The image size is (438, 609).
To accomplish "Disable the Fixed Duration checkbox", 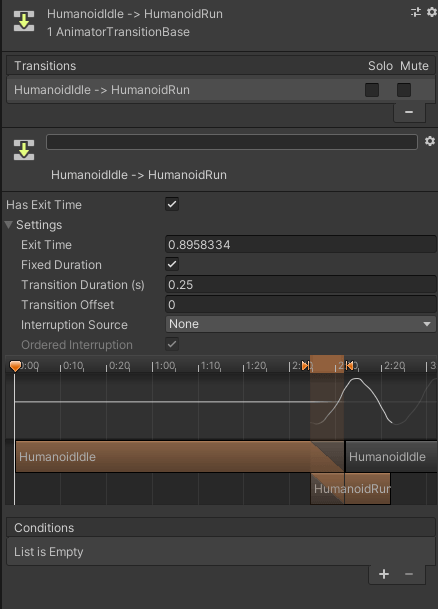I will pyautogui.click(x=172, y=264).
